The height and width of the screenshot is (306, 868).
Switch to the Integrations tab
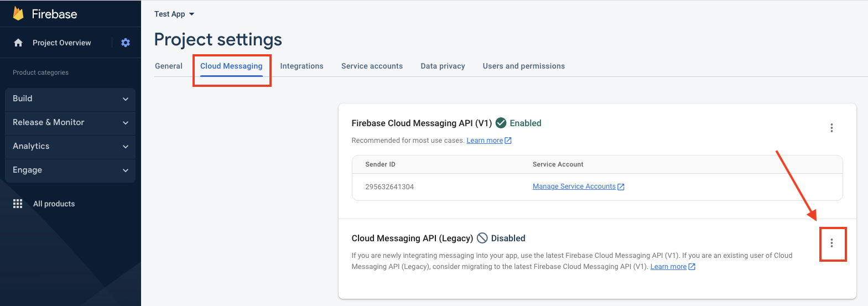(x=302, y=66)
